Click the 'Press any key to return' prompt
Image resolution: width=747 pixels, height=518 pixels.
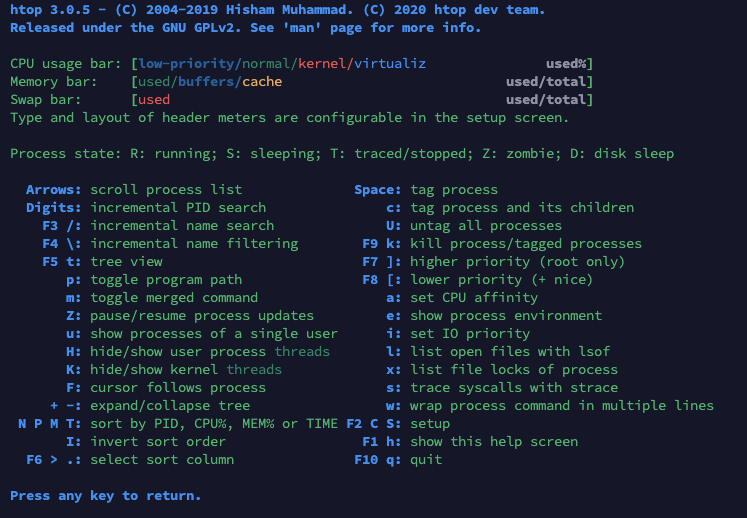(x=105, y=496)
